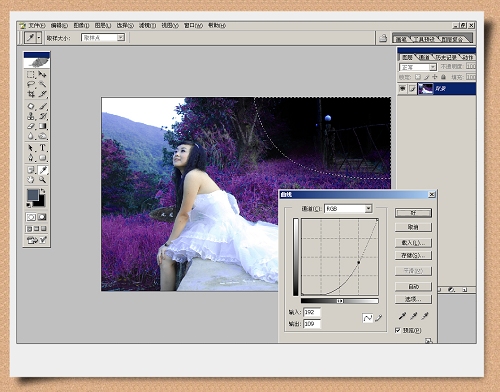Open the Layer menu
This screenshot has width=500, height=392.
point(103,25)
